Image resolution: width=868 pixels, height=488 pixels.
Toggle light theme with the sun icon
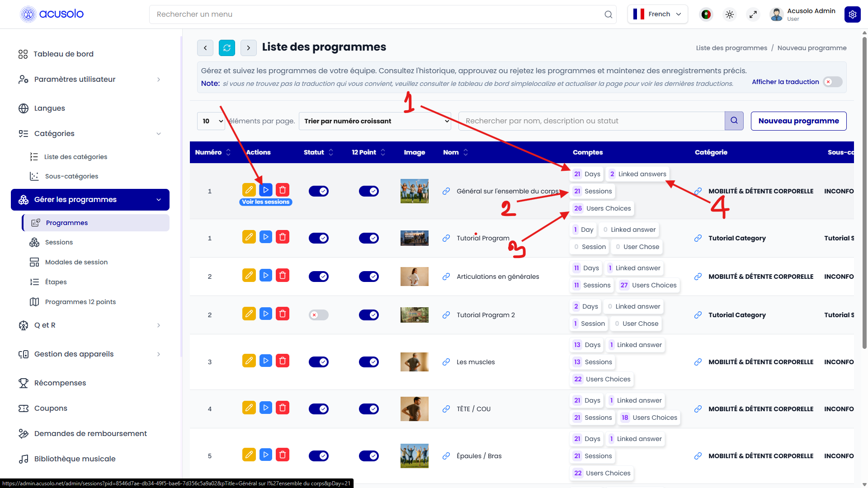coord(730,14)
